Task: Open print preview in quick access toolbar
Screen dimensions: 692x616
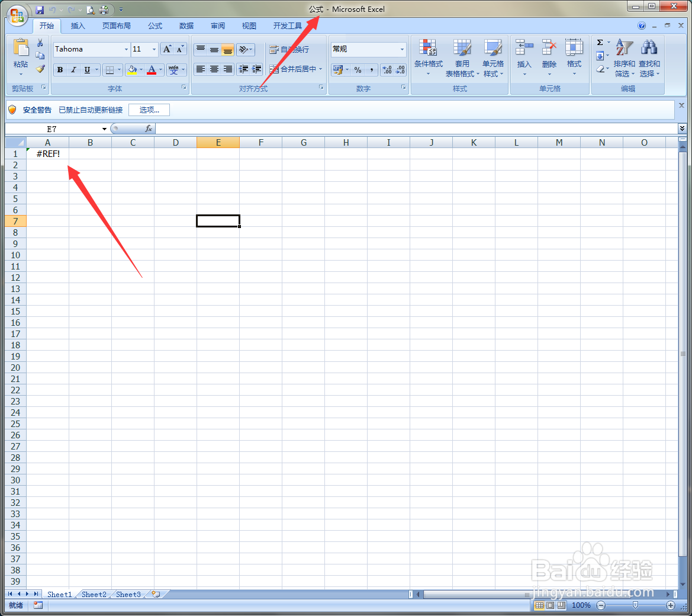Action: click(x=91, y=9)
